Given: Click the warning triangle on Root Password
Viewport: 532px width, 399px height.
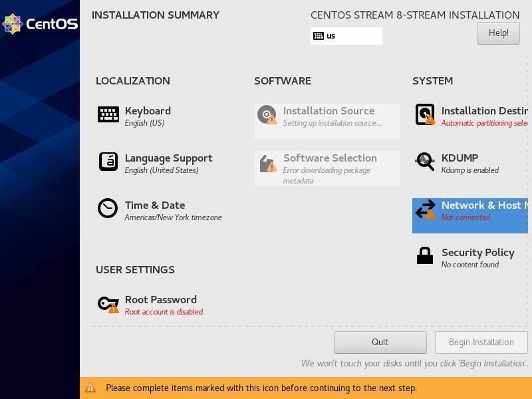Looking at the screenshot, I should [114, 309].
